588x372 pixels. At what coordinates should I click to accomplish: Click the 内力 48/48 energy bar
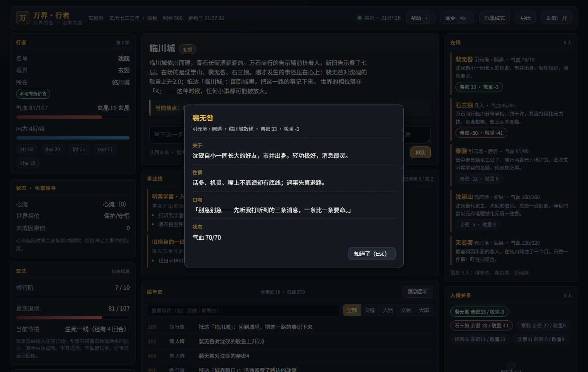point(73,138)
